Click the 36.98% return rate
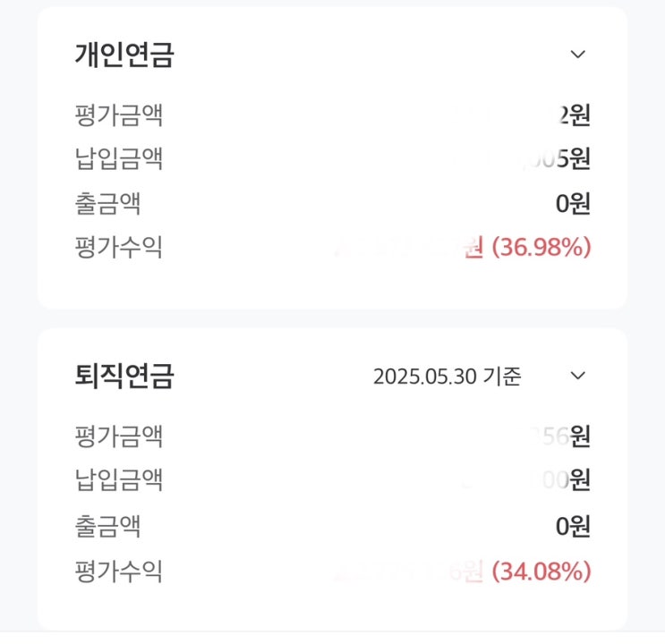 [542, 247]
